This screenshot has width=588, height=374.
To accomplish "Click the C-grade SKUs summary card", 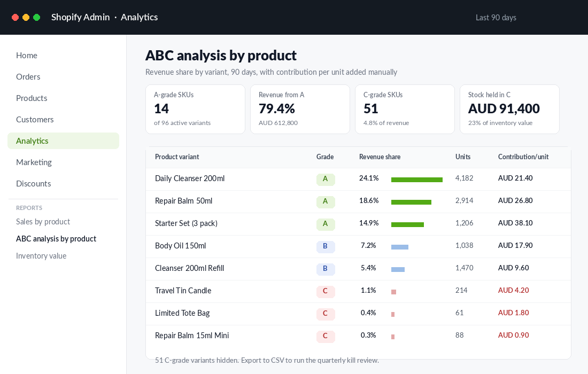I will (x=405, y=109).
